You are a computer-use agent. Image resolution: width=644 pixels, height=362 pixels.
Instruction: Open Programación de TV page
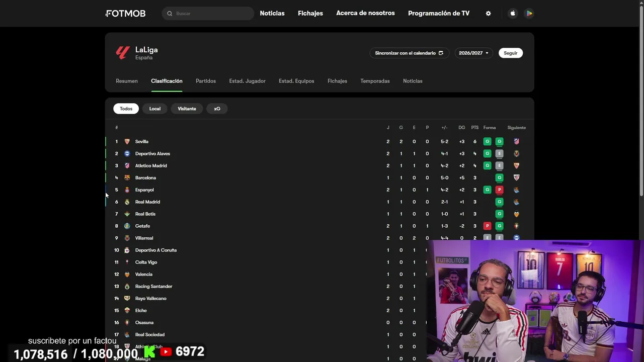(x=439, y=13)
